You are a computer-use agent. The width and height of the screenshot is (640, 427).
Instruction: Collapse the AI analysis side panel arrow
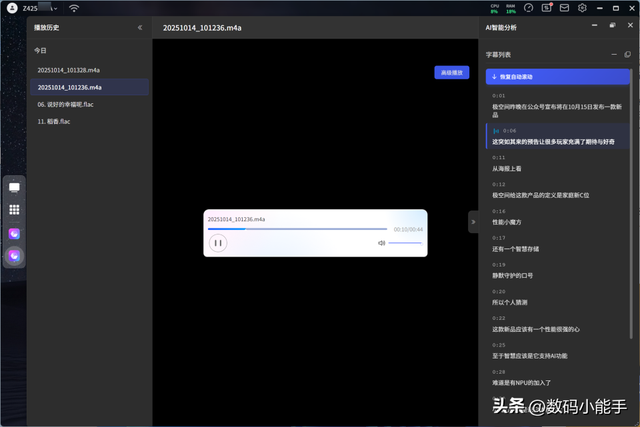pos(473,221)
